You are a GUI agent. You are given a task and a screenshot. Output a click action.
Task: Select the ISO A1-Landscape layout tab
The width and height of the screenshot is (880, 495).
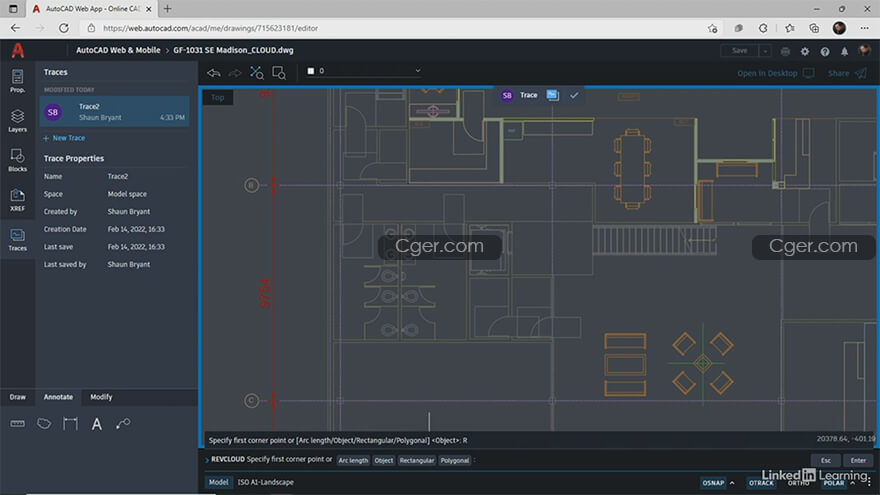point(265,482)
